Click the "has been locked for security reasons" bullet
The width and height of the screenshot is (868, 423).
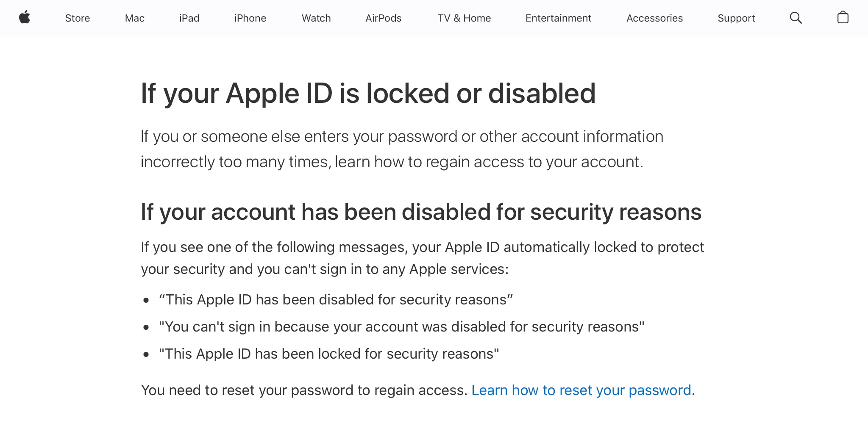click(329, 354)
